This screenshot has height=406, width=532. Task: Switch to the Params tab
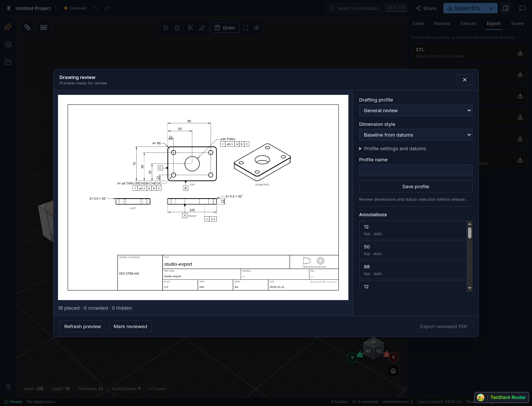tap(442, 24)
